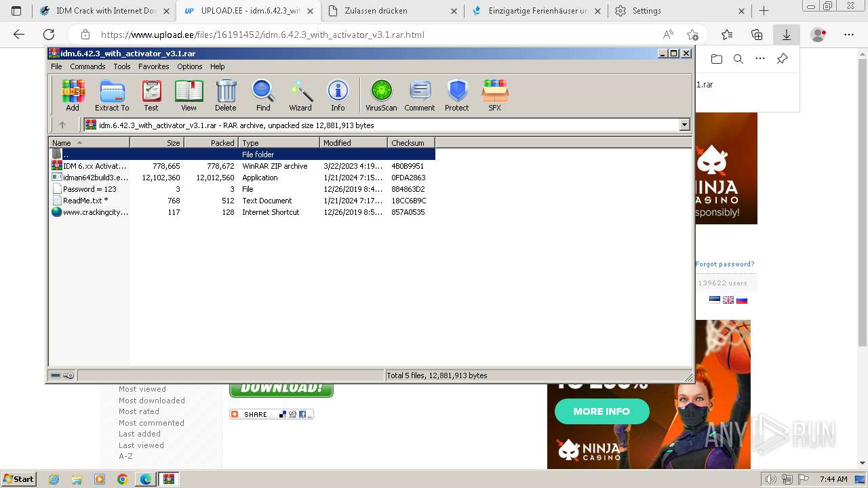The image size is (868, 488).
Task: Open Collections icon in Edge toolbar
Action: click(757, 35)
